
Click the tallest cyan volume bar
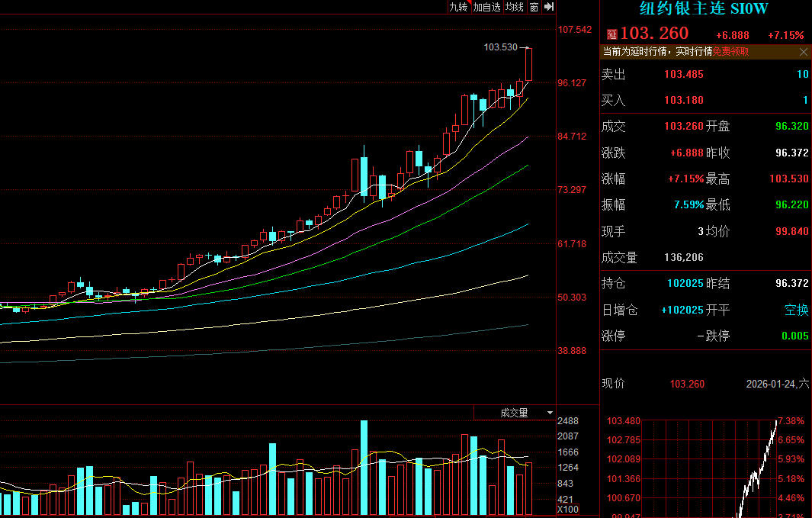pyautogui.click(x=364, y=467)
